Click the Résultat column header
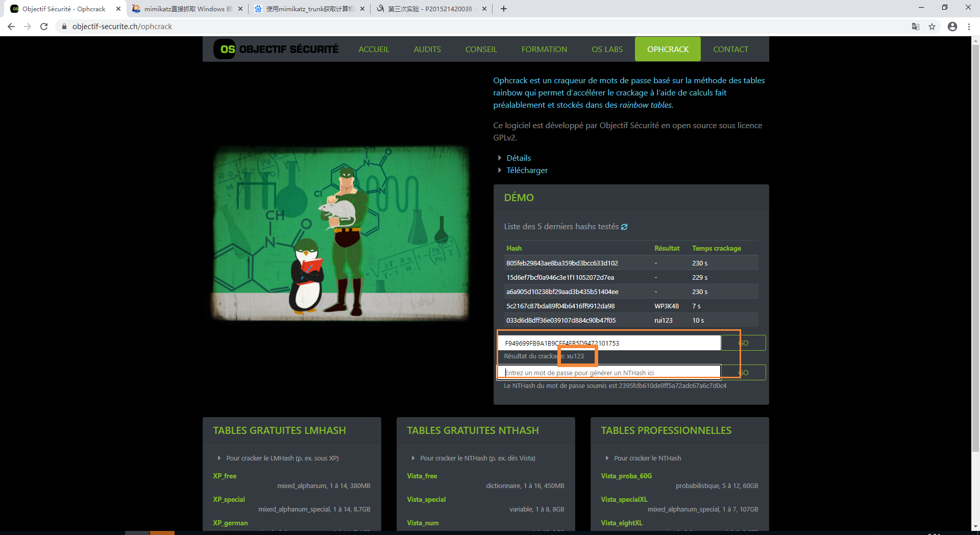Image resolution: width=980 pixels, height=535 pixels. 667,249
